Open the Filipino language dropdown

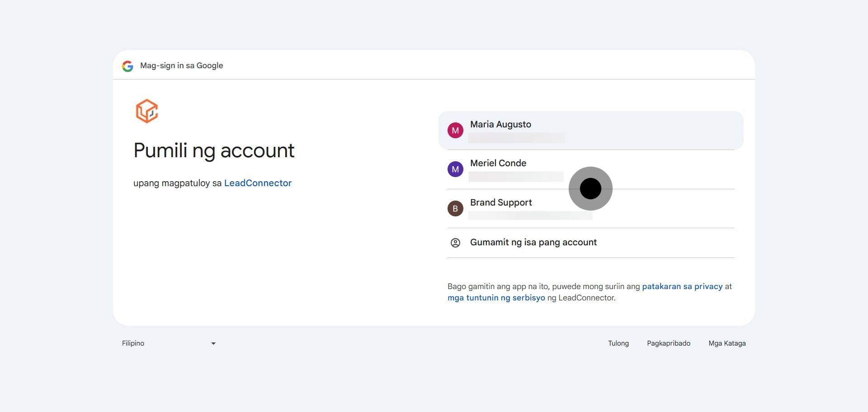(169, 343)
